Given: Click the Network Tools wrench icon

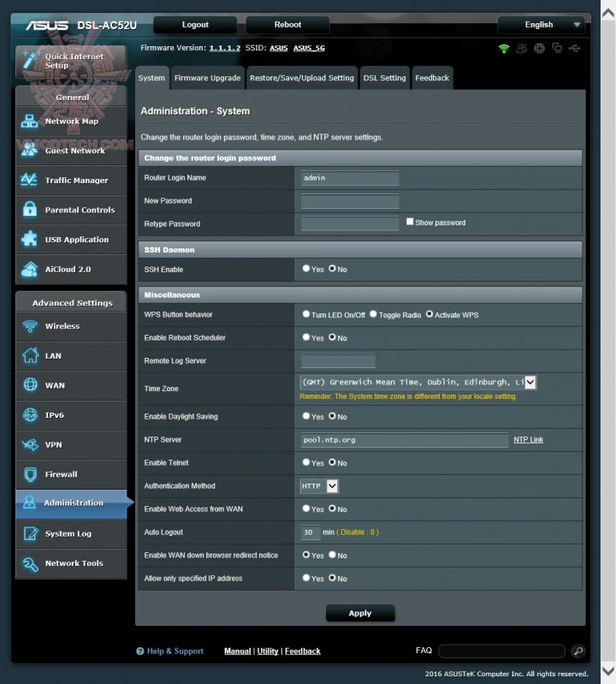Looking at the screenshot, I should [30, 563].
